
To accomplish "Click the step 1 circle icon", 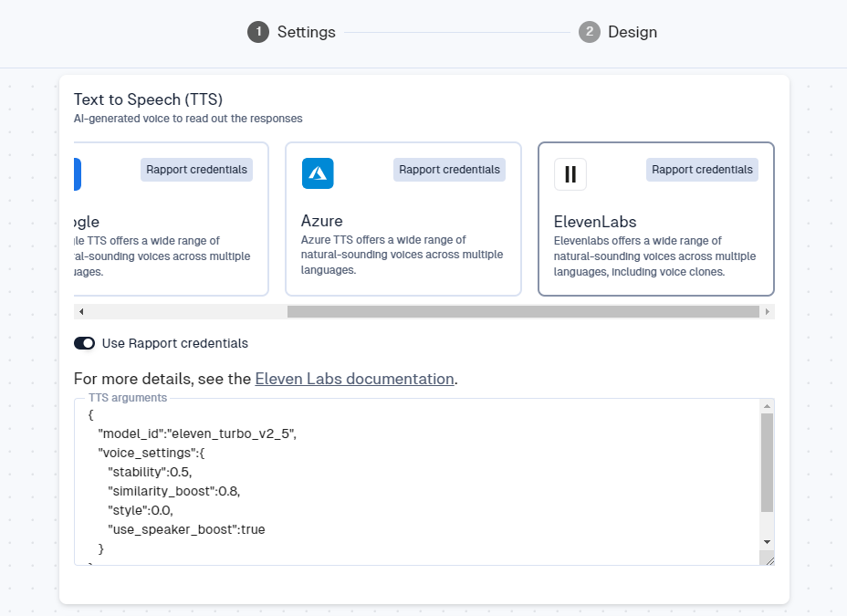I will tap(258, 32).
